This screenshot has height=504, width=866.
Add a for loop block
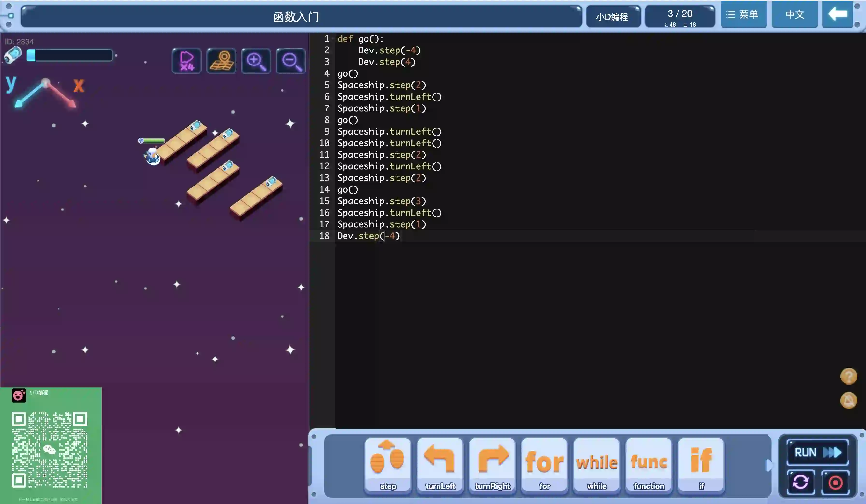point(544,464)
